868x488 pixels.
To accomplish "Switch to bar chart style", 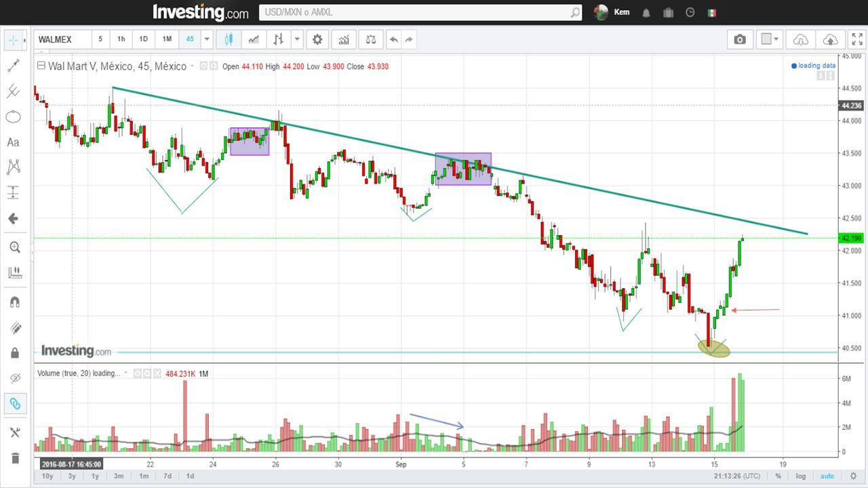I will click(278, 39).
